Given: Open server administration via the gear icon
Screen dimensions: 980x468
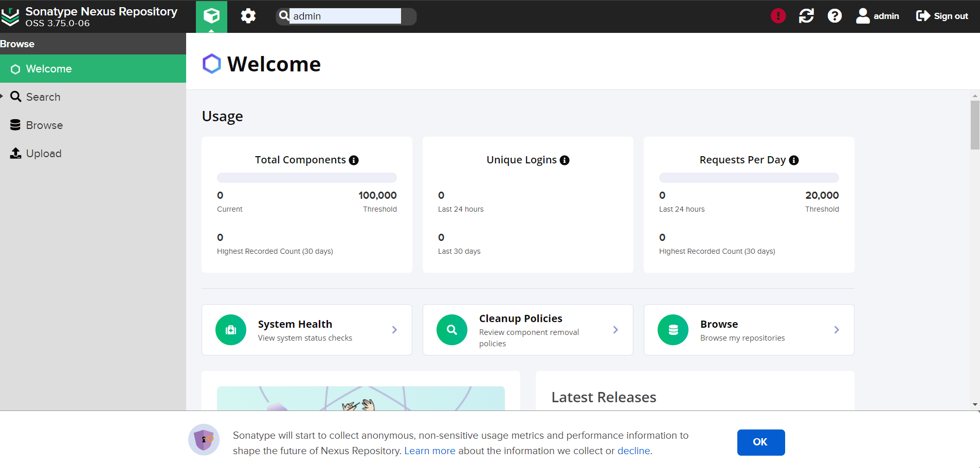Looking at the screenshot, I should tap(248, 16).
